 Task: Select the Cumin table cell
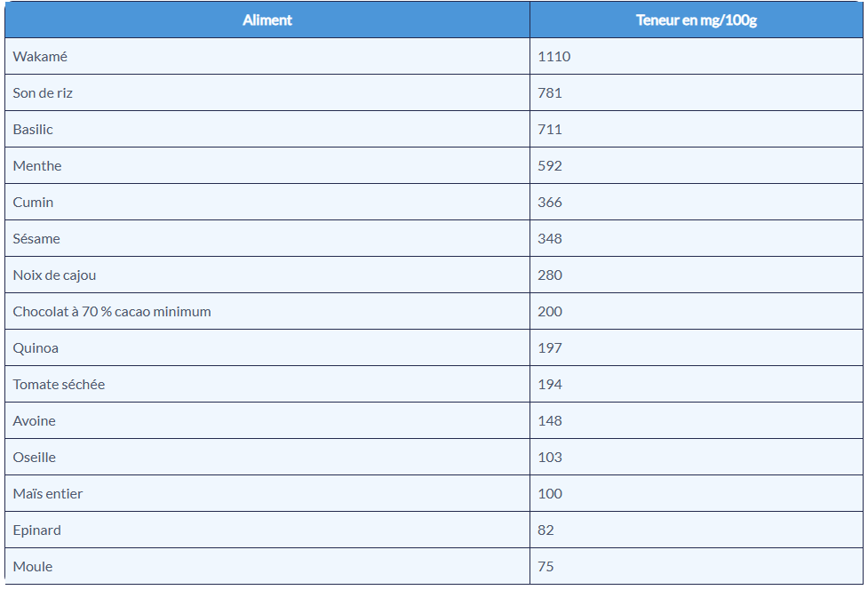point(33,203)
